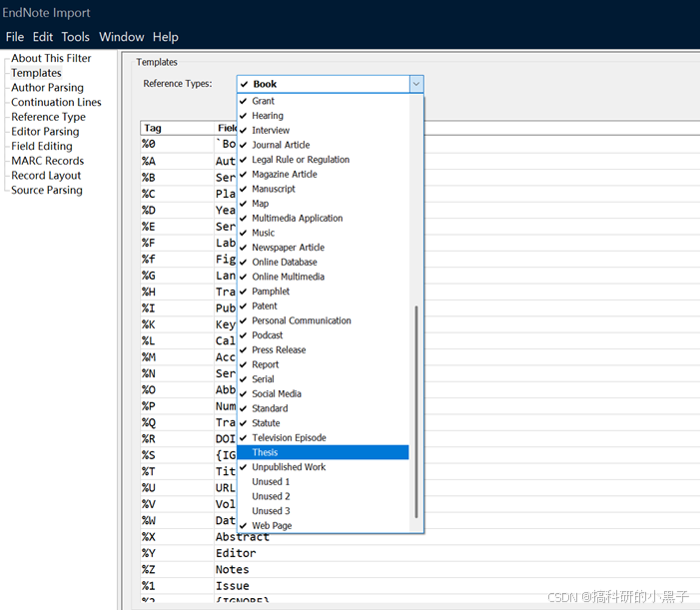Pick Podcast in the list
This screenshot has height=610, width=700.
(x=323, y=335)
